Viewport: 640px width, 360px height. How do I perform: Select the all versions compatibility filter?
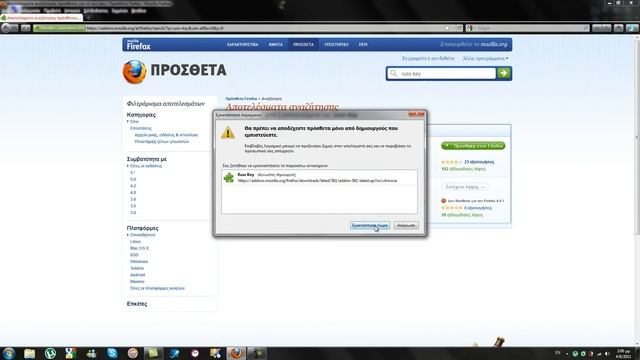[146, 166]
